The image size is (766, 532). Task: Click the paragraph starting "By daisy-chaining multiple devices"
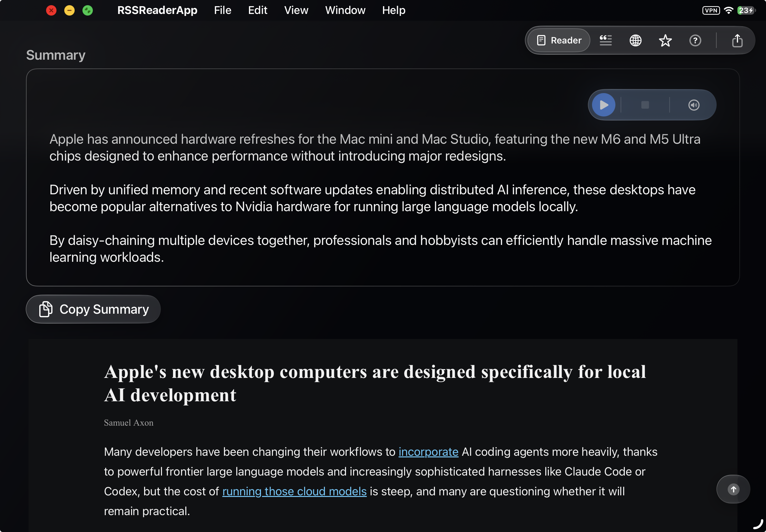[x=380, y=249]
